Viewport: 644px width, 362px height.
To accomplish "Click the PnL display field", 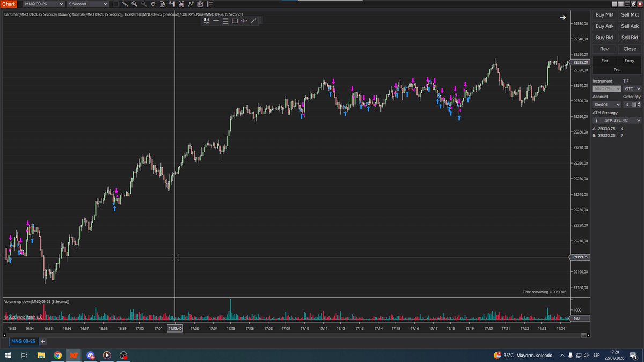I will (x=617, y=69).
